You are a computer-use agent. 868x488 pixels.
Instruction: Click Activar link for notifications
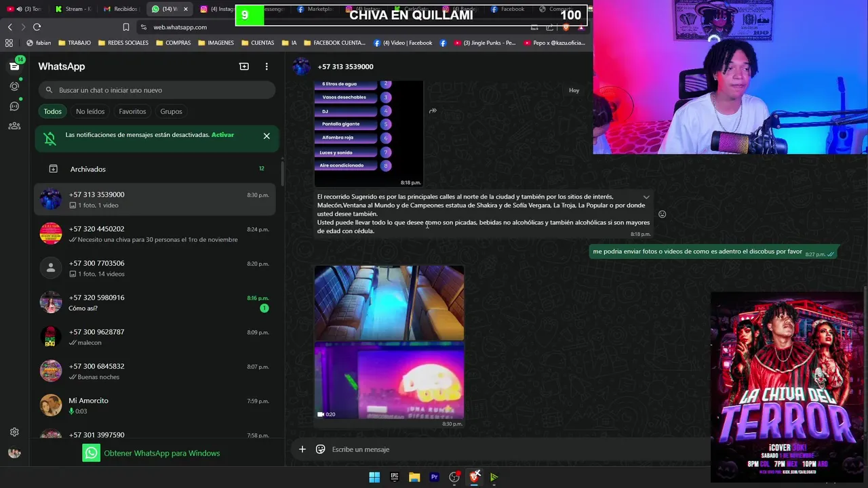222,135
